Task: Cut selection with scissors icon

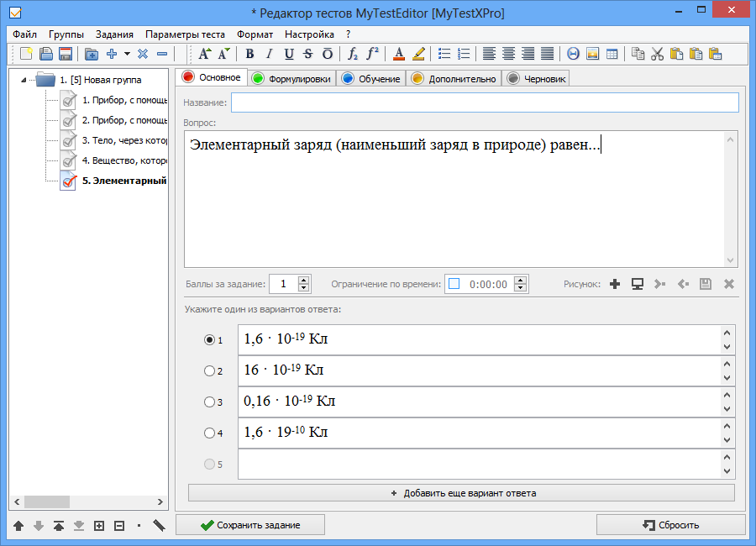Action: tap(657, 54)
